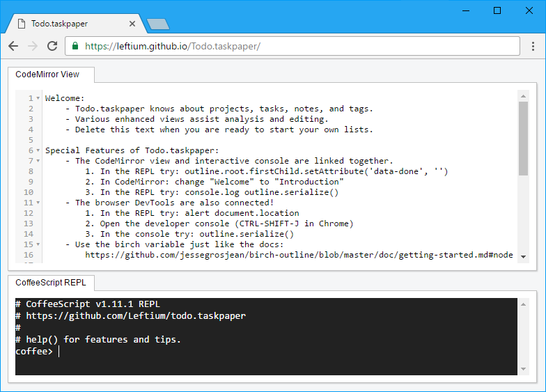Click the browser forward arrow

[33, 46]
